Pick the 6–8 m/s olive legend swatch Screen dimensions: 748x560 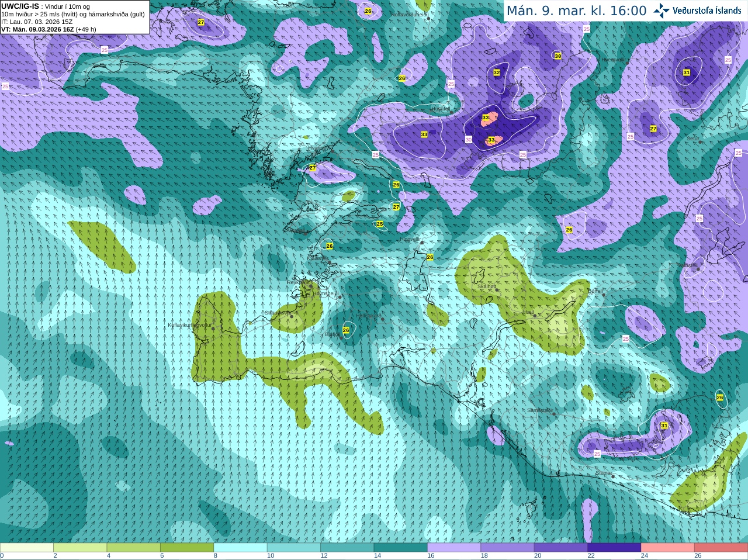pyautogui.click(x=187, y=548)
